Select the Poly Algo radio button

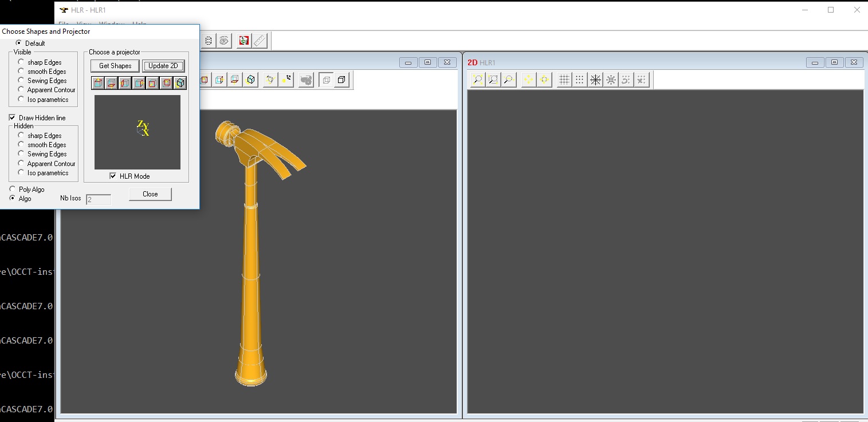point(13,189)
